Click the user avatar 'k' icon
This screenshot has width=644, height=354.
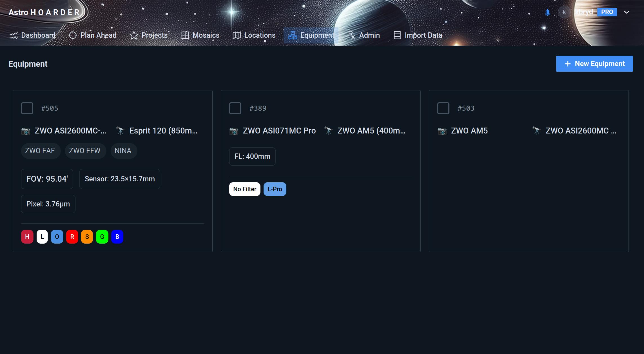coord(564,12)
